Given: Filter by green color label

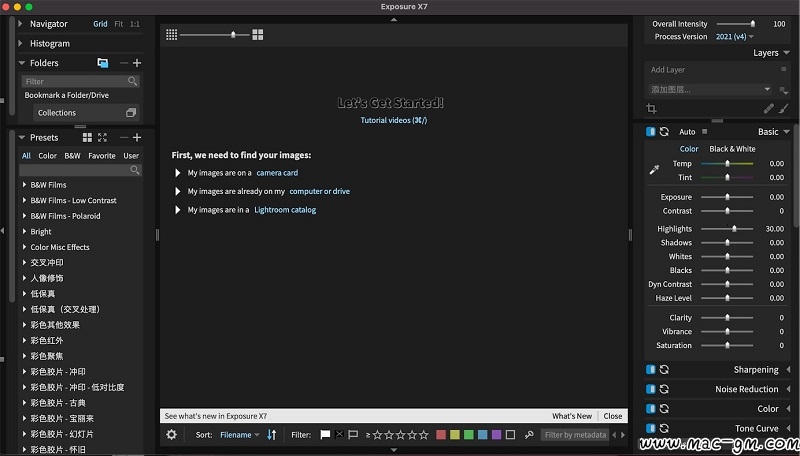Looking at the screenshot, I should click(x=468, y=435).
